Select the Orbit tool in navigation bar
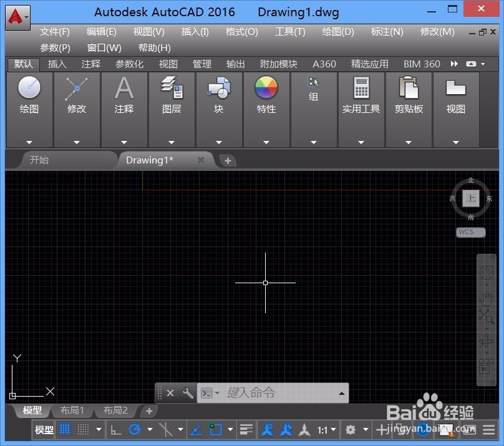Image resolution: width=504 pixels, height=446 pixels. pyautogui.click(x=486, y=341)
